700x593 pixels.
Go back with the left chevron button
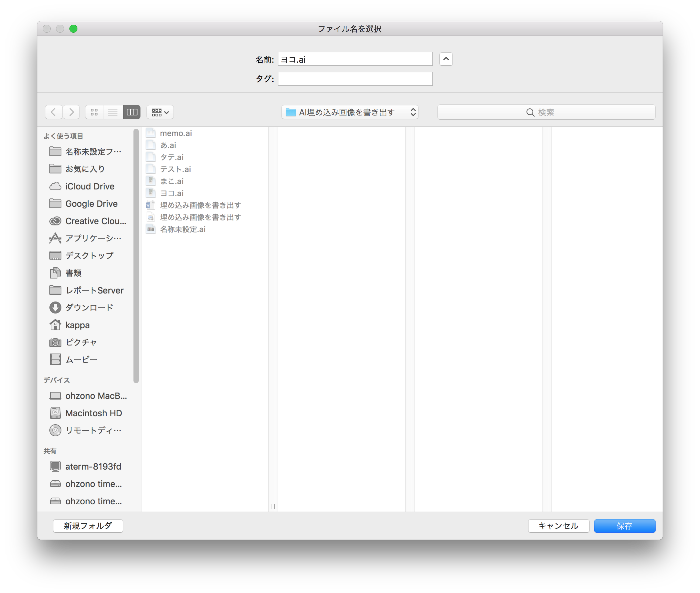53,112
